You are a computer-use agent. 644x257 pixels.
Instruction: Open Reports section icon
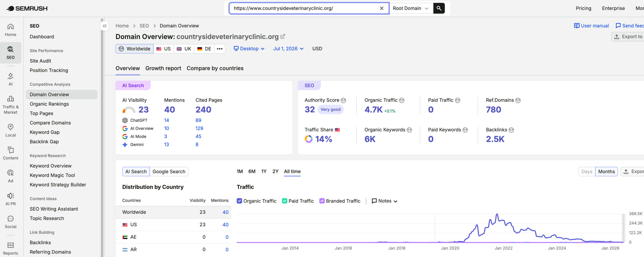pos(11,248)
